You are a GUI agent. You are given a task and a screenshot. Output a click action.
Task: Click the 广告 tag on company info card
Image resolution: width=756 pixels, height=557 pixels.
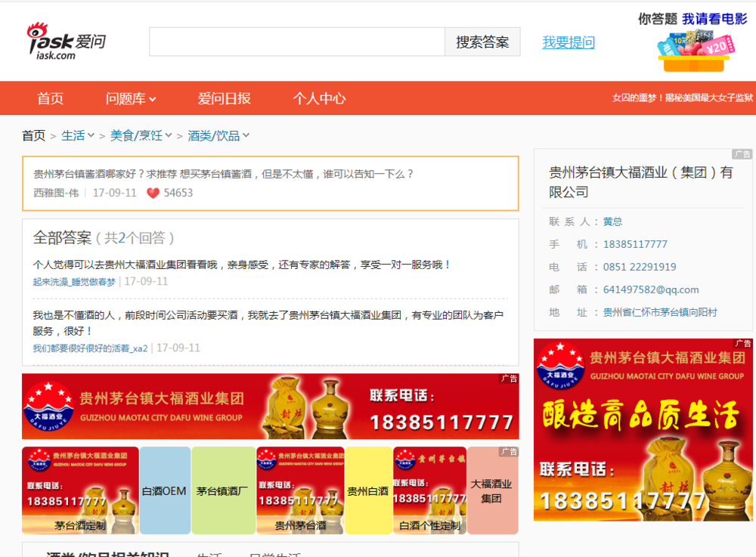coord(742,153)
